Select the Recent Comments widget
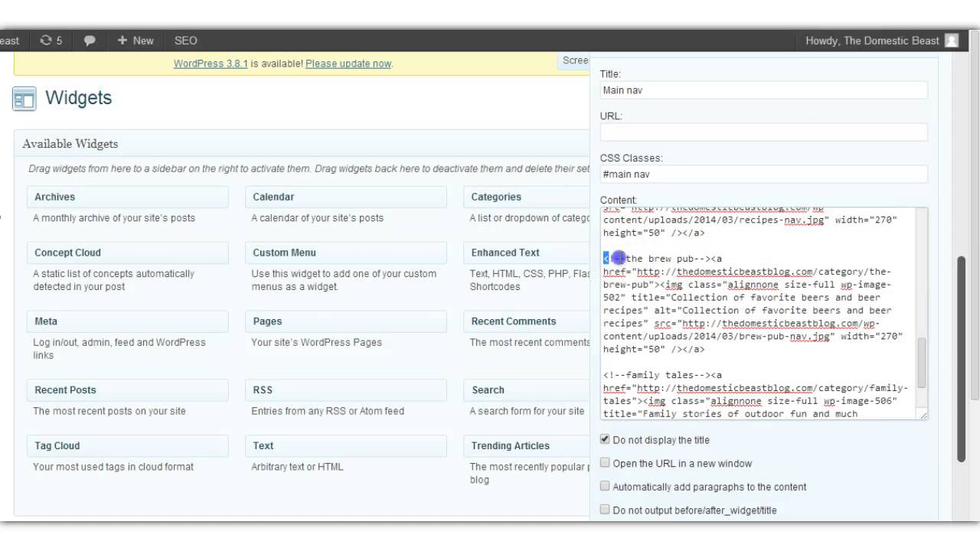Viewport: 980px width, 551px height. pos(527,321)
